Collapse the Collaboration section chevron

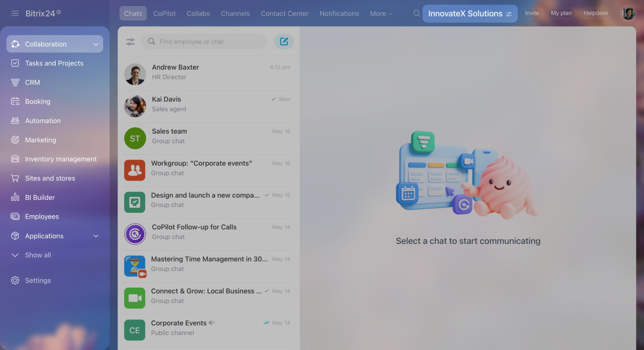tap(96, 44)
